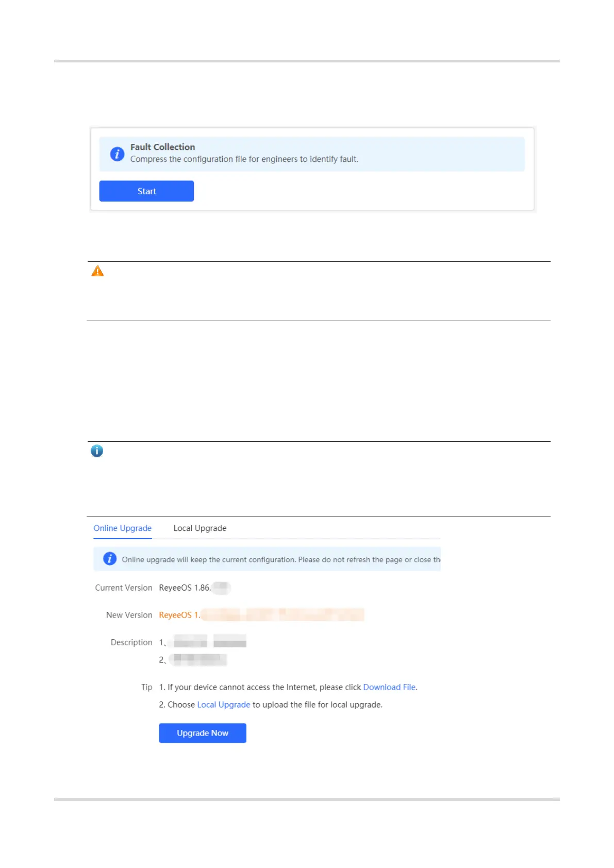Click the online upgrade notice message
The image size is (614, 868).
(x=281, y=559)
